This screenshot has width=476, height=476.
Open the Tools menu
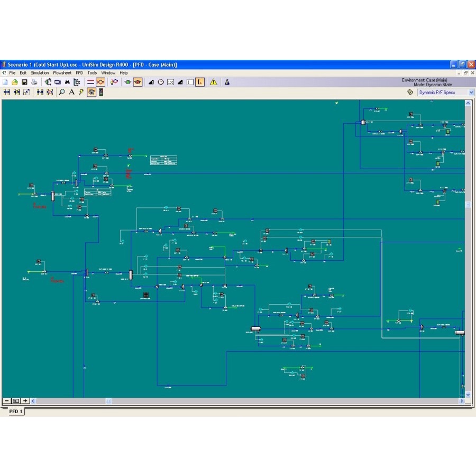click(92, 73)
